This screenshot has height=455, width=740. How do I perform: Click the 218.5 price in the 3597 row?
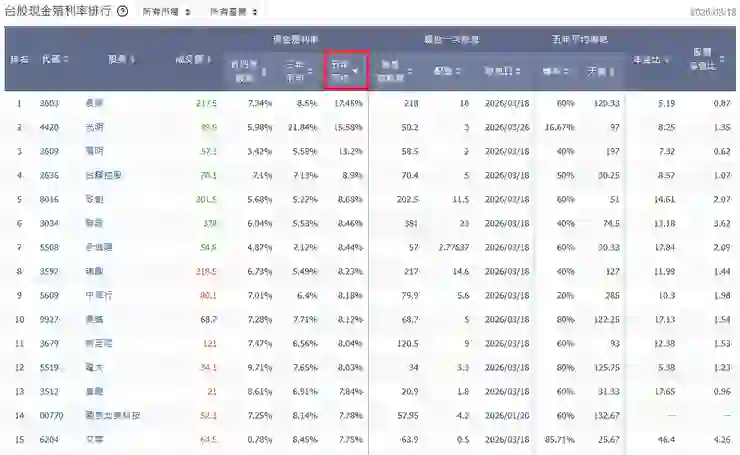[206, 271]
